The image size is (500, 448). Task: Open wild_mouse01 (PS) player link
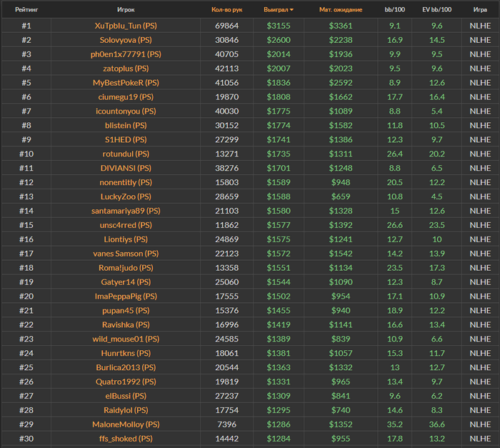(126, 339)
